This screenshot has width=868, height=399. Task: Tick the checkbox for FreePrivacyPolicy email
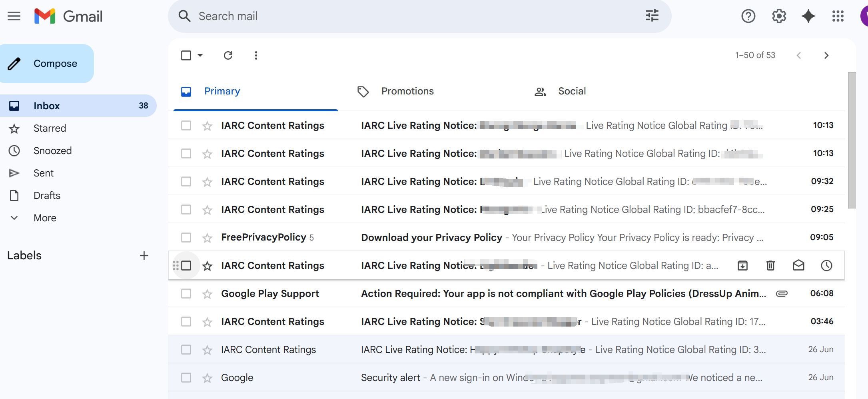click(x=186, y=237)
